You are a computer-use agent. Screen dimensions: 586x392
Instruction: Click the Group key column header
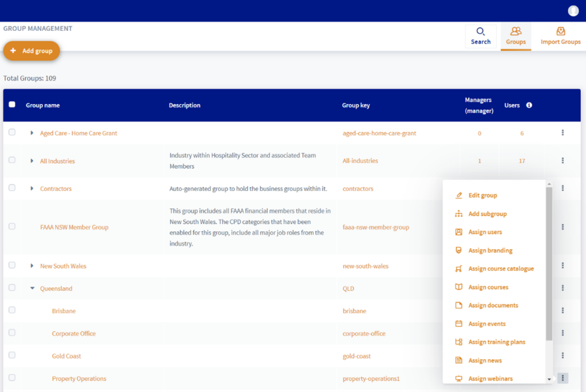[x=356, y=105]
